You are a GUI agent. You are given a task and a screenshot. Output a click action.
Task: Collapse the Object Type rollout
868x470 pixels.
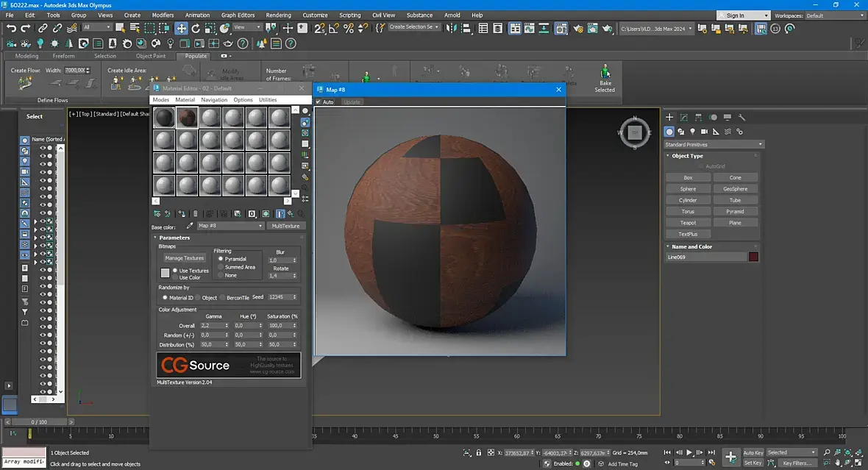[x=687, y=156]
